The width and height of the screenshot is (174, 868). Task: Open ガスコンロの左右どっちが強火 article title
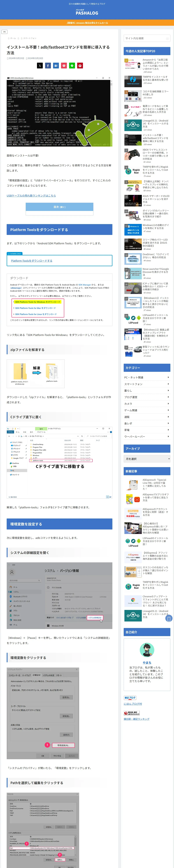click(155, 570)
